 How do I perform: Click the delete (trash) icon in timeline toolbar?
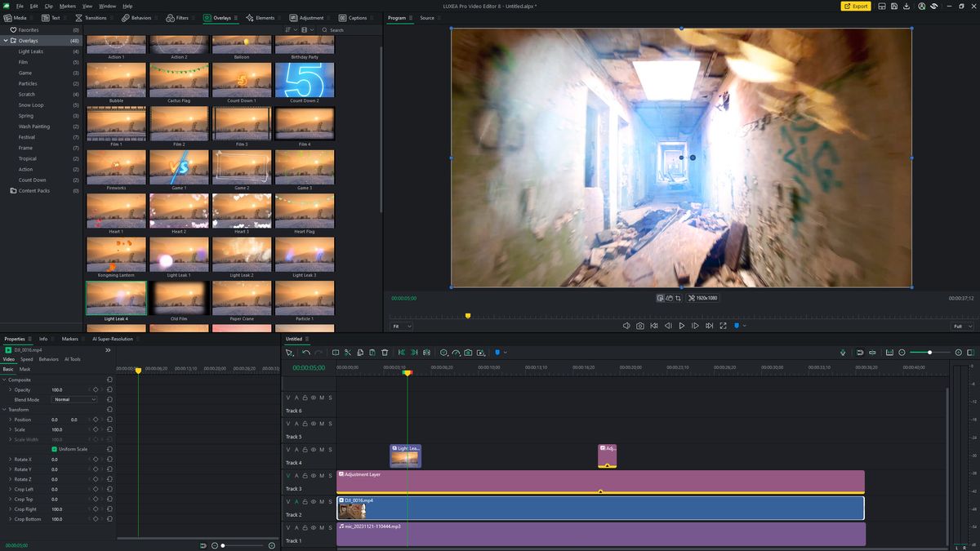pyautogui.click(x=385, y=352)
